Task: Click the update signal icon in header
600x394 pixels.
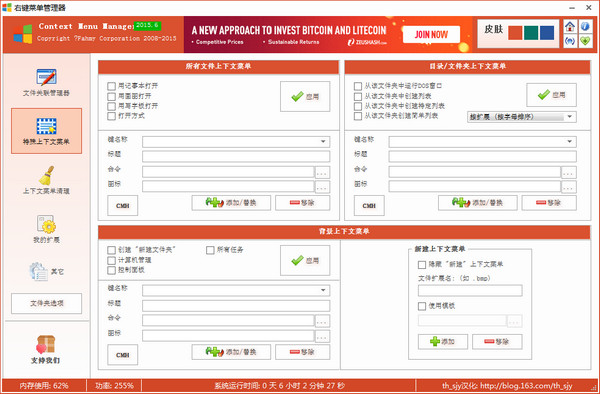Action: point(570,41)
